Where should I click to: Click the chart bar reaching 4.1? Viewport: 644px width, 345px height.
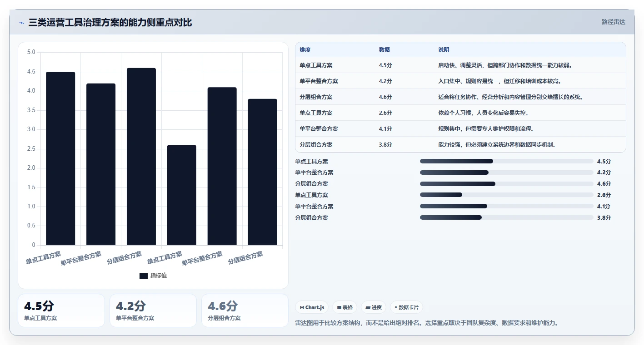222,166
